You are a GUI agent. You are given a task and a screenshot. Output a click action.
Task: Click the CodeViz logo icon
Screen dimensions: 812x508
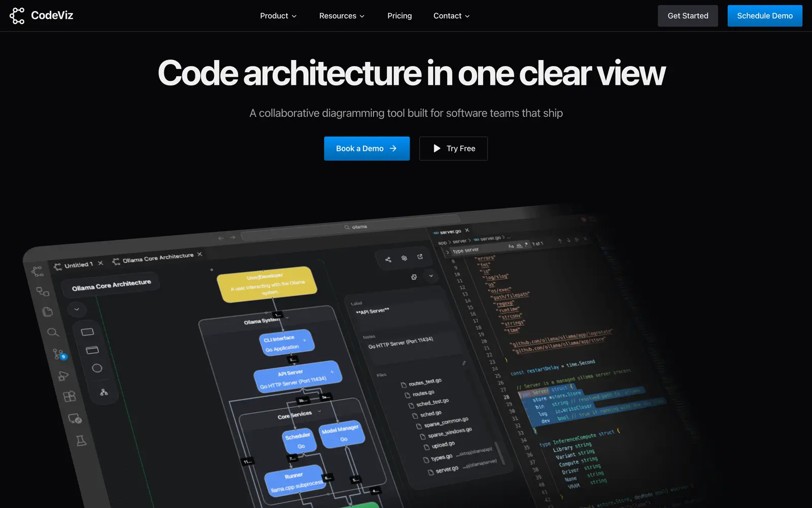[x=17, y=16]
